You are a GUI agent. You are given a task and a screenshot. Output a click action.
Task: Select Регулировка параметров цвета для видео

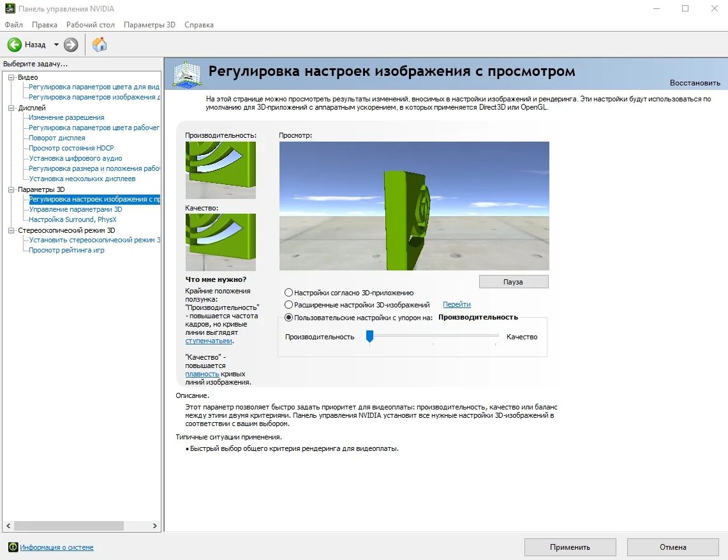[x=94, y=87]
